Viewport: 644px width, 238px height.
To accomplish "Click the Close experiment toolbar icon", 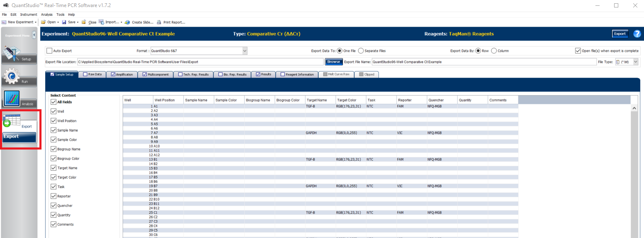I will [84, 22].
